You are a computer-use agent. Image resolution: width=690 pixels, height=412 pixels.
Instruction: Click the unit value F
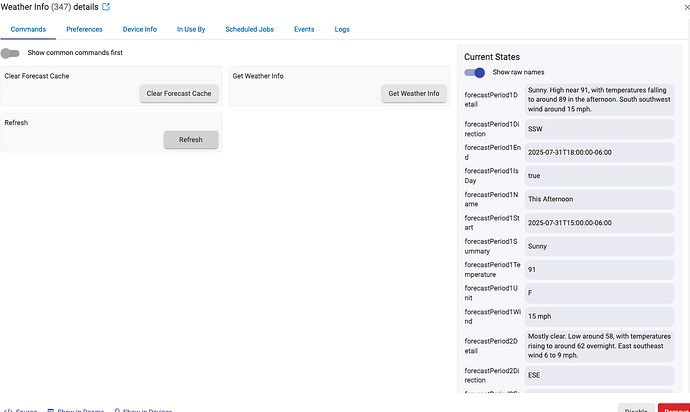point(599,293)
